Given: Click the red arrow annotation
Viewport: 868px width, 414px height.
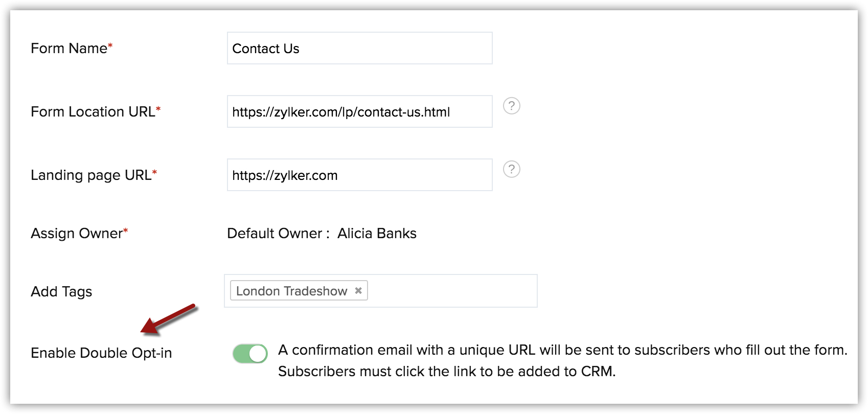Looking at the screenshot, I should pyautogui.click(x=169, y=319).
